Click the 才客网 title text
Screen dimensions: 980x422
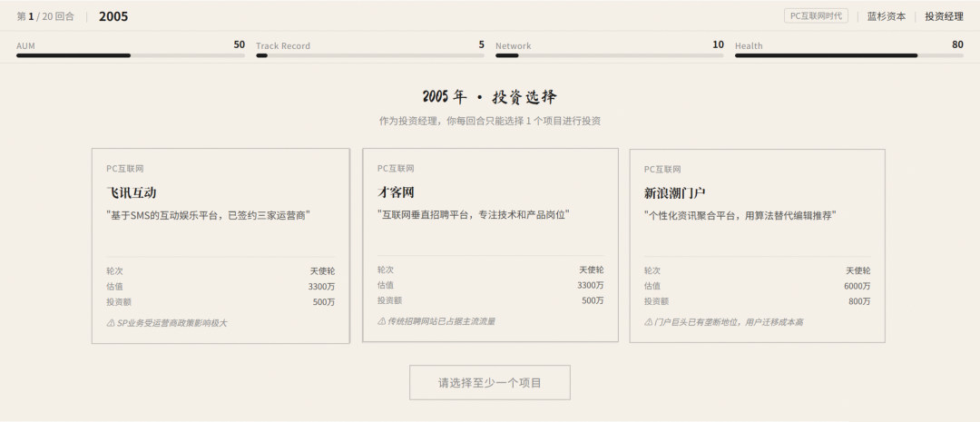point(396,191)
